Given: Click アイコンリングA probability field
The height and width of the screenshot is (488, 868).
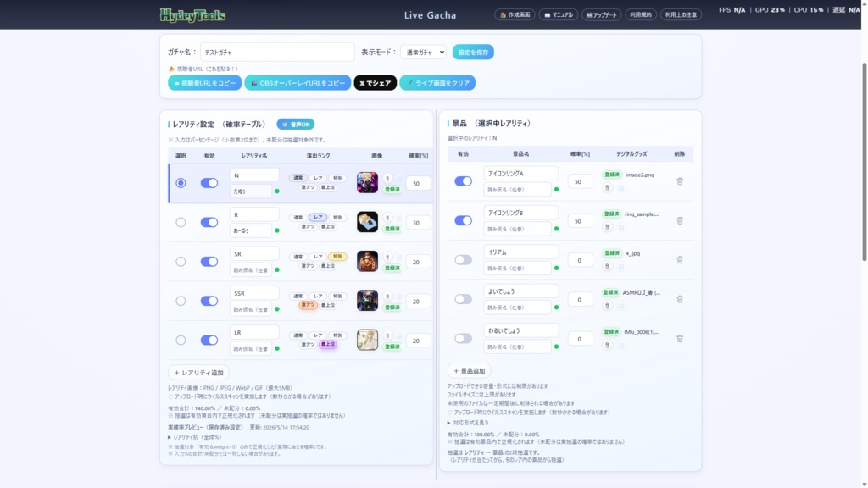Looking at the screenshot, I should pos(580,181).
